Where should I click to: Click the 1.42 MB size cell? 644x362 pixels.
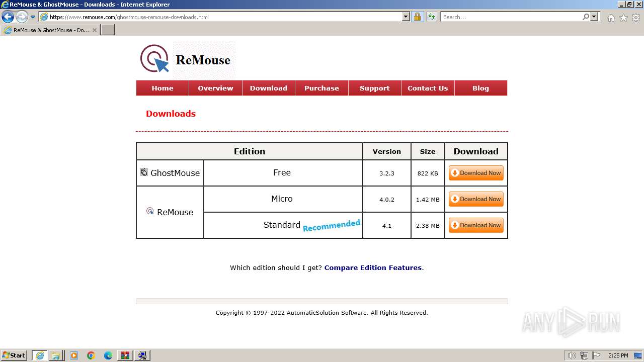[x=428, y=199]
